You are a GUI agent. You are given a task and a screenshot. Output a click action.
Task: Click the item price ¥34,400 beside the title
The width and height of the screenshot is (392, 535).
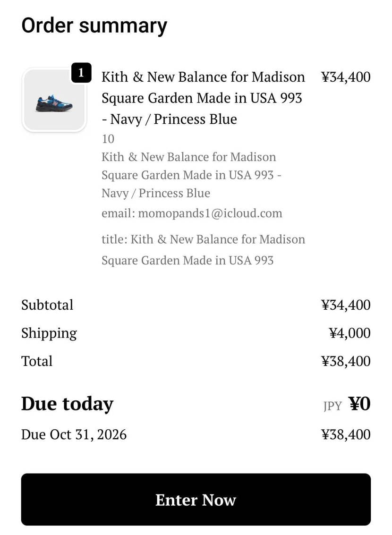coord(346,77)
